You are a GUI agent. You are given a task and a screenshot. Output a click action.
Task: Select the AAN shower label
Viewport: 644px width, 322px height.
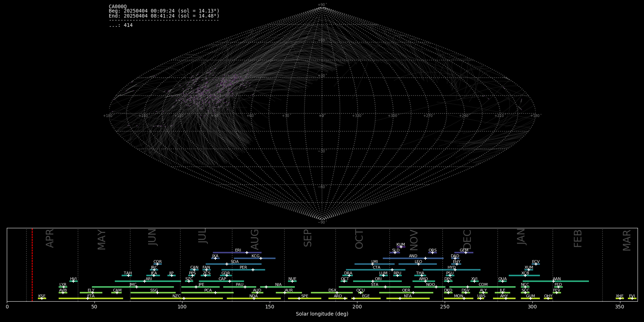pos(557,279)
